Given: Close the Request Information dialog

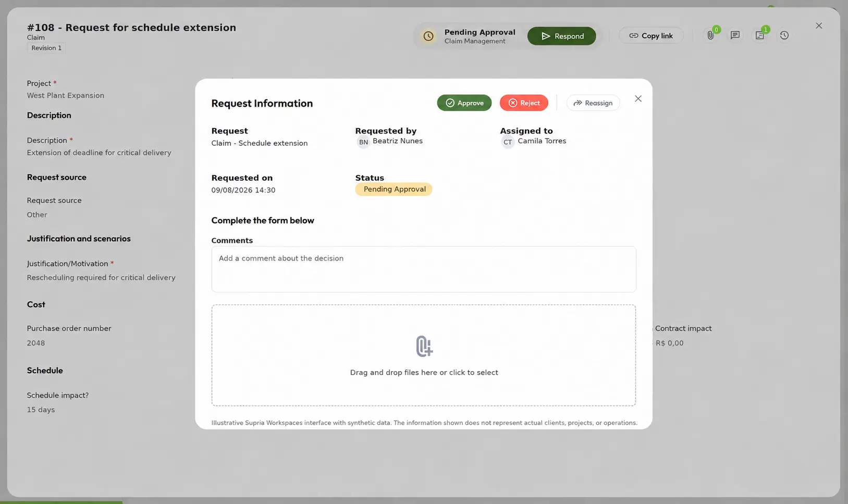Looking at the screenshot, I should coord(638,99).
